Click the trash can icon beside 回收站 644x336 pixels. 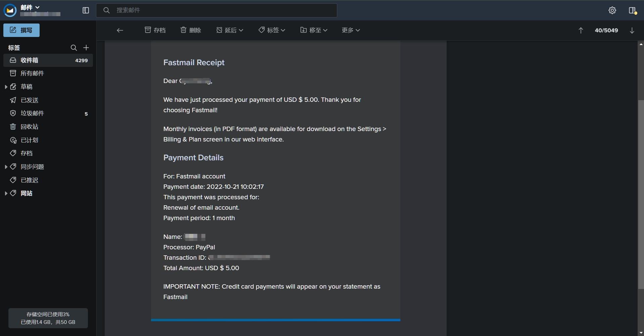pos(13,127)
